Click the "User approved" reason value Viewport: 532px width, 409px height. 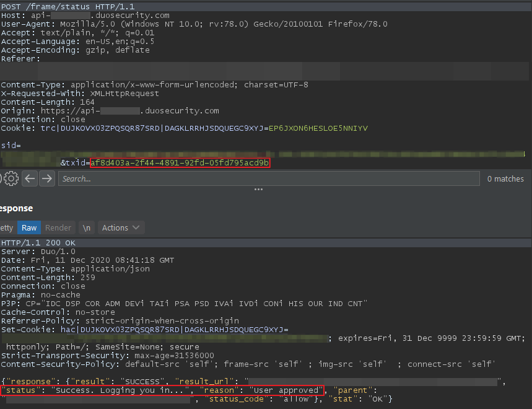287,390
